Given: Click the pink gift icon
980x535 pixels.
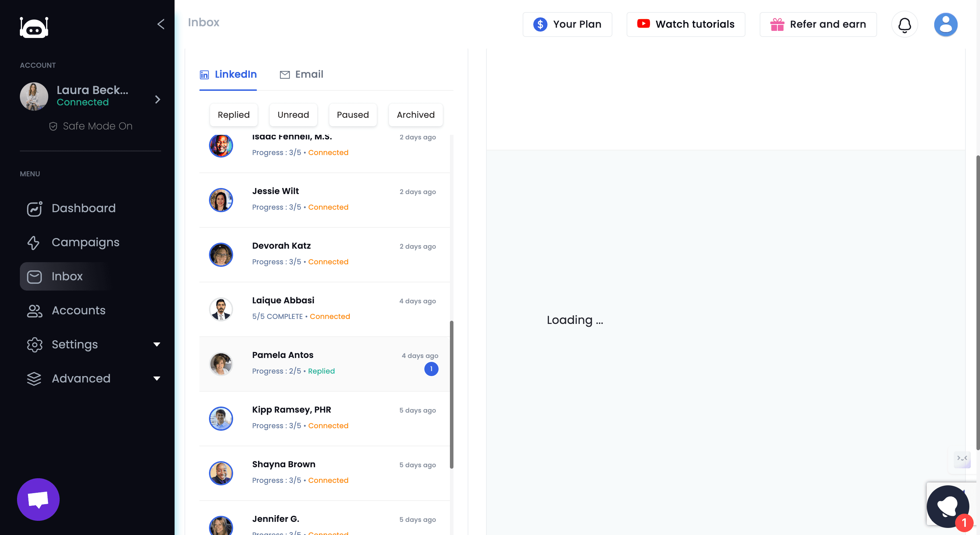Looking at the screenshot, I should [777, 24].
